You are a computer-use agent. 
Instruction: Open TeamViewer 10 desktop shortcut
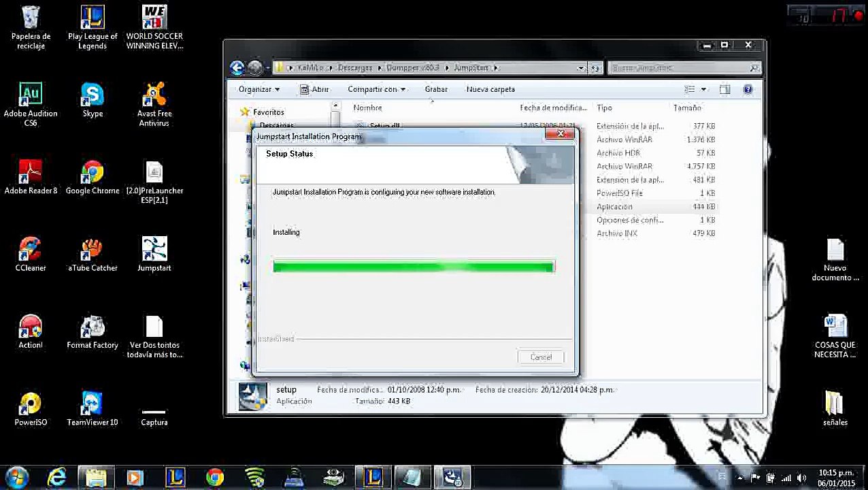[93, 409]
